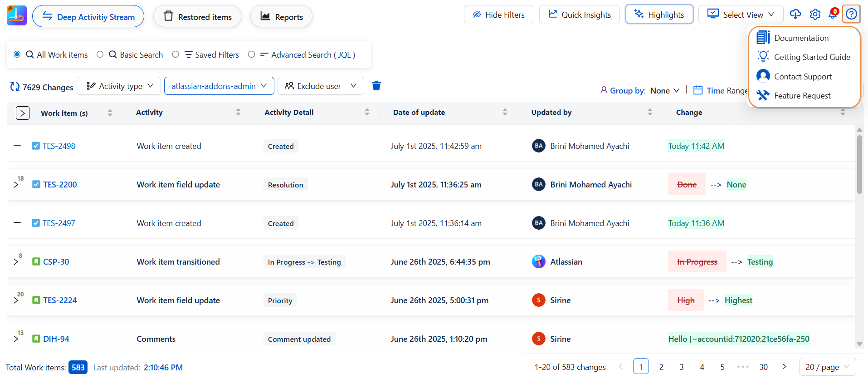The width and height of the screenshot is (868, 379).
Task: Open the 20 / page size dropdown
Action: [x=827, y=367]
